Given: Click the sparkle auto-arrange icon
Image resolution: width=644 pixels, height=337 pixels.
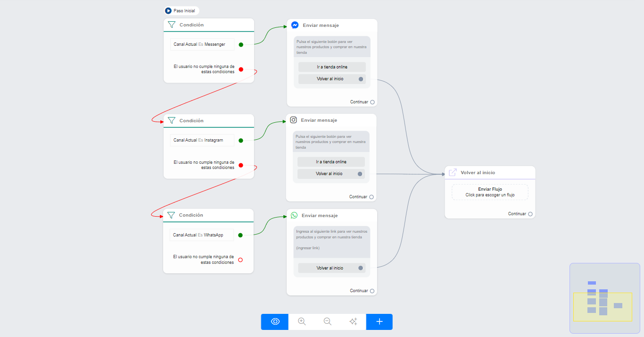Looking at the screenshot, I should [x=353, y=322].
